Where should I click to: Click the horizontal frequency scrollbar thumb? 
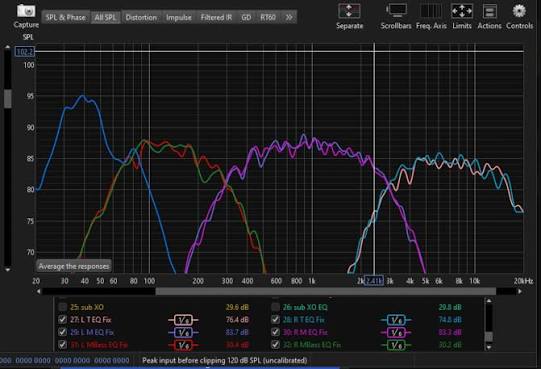click(x=326, y=292)
